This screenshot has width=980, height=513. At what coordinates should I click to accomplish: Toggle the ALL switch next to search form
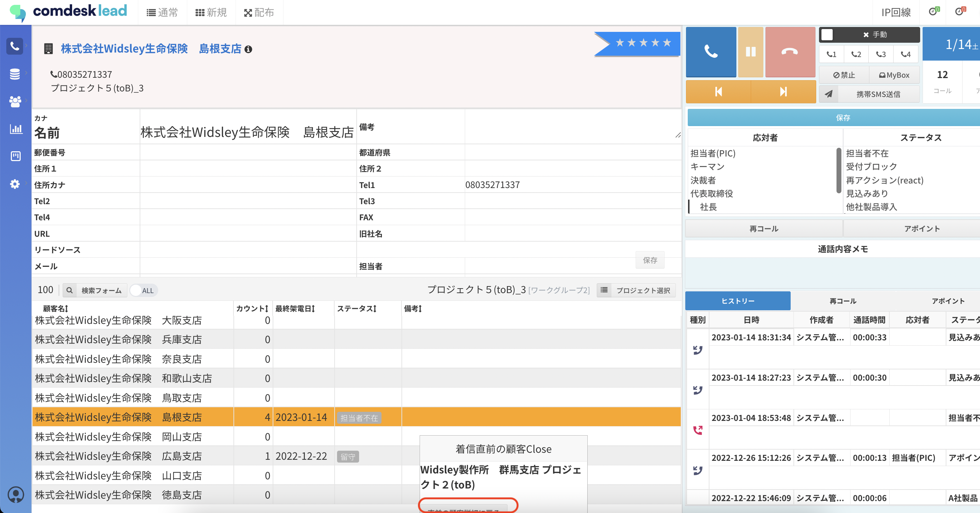(x=143, y=290)
